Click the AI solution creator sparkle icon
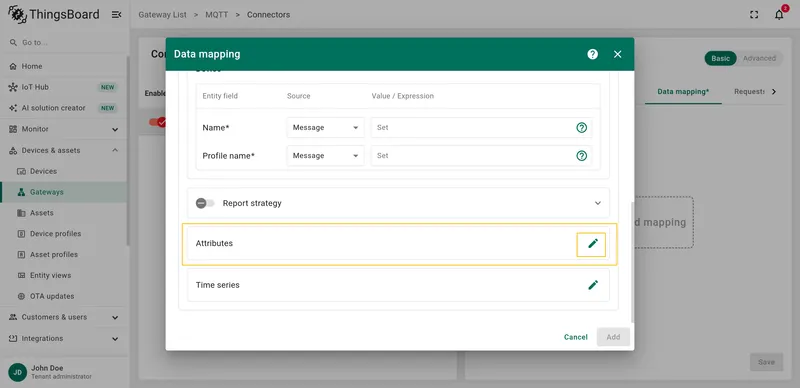 (x=13, y=108)
